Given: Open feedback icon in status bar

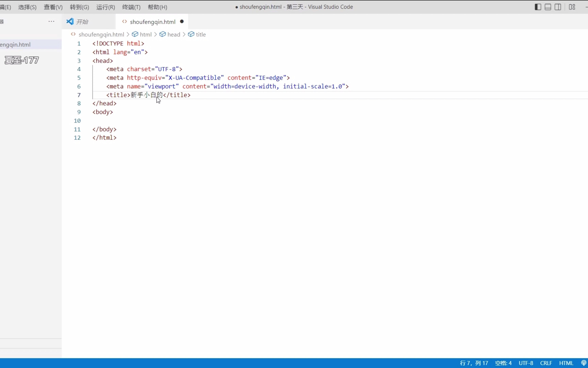Looking at the screenshot, I should pos(584,363).
